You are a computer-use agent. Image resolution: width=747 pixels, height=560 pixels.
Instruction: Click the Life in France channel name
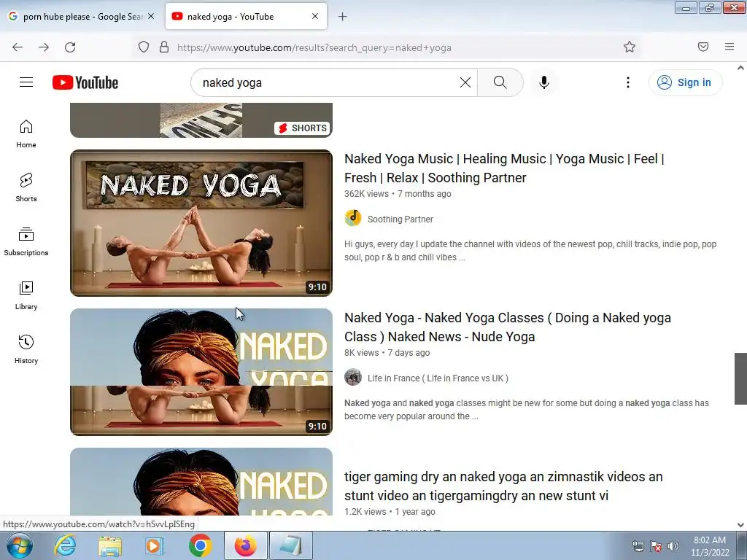point(438,378)
